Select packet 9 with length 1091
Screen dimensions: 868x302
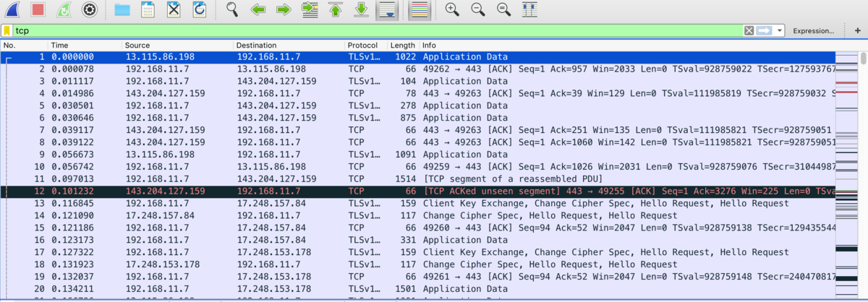pos(417,154)
